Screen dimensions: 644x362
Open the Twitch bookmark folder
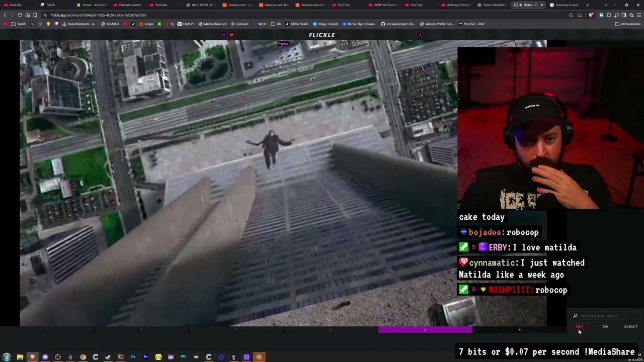19,24
